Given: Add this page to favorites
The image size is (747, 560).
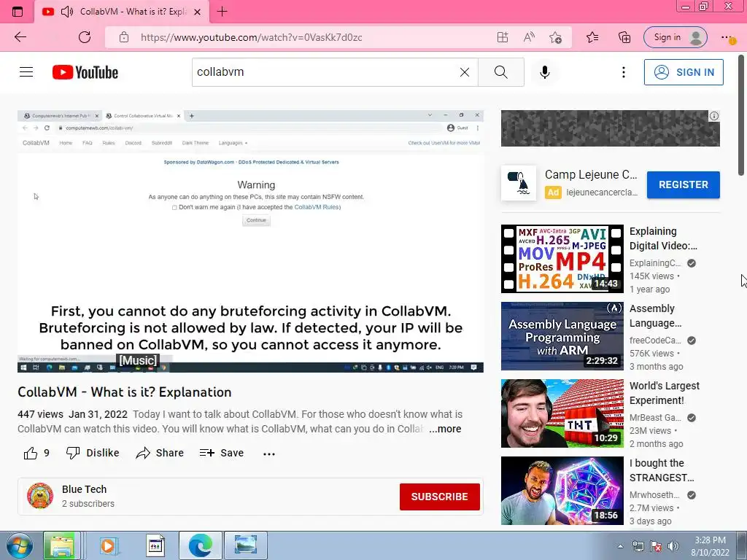Looking at the screenshot, I should 555,37.
